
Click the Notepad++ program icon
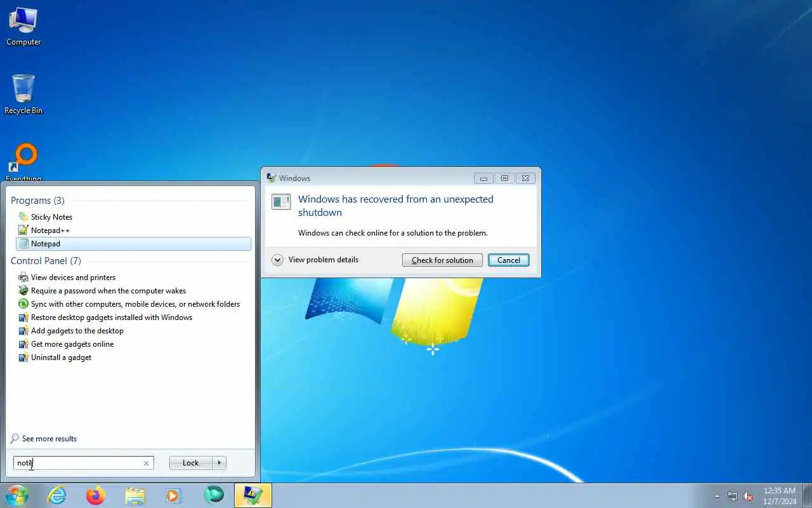coord(23,230)
